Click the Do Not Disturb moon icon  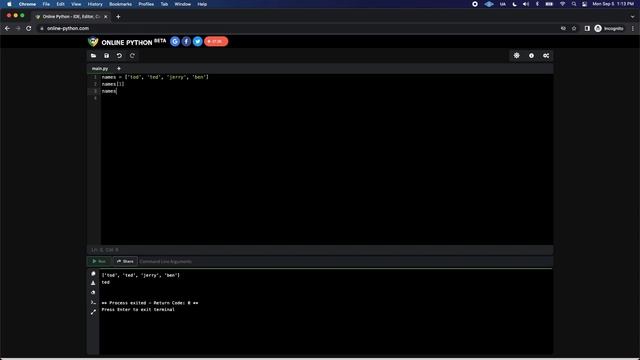click(515, 4)
